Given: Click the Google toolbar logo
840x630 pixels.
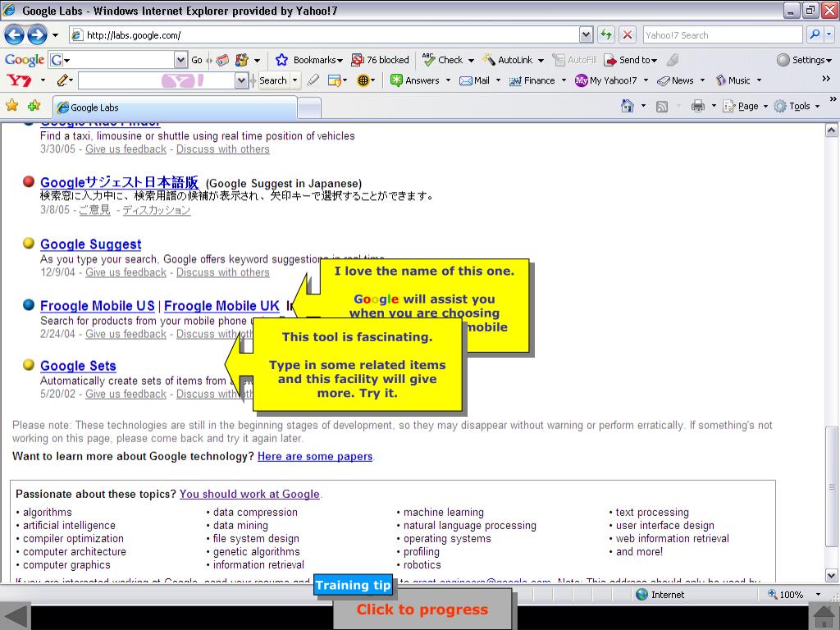Looking at the screenshot, I should [24, 59].
